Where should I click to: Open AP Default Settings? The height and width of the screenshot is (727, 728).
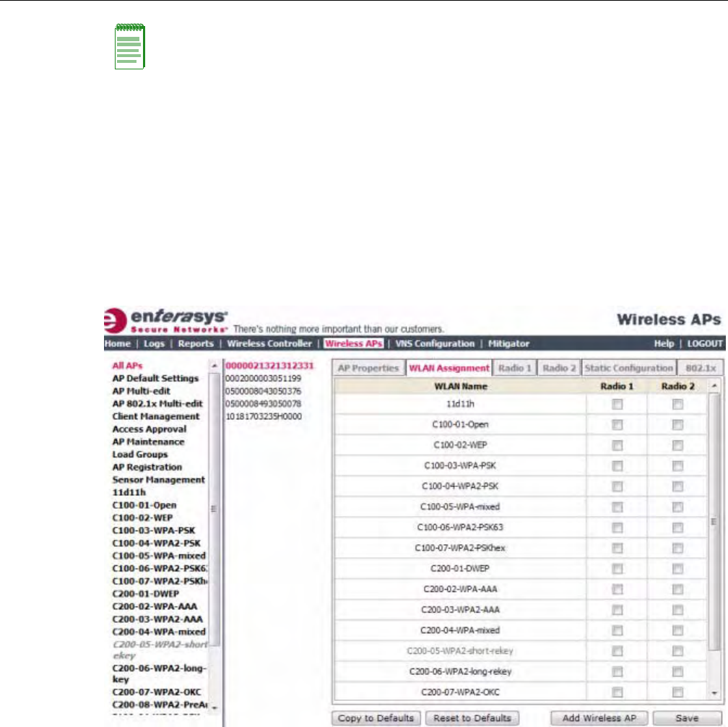(155, 378)
